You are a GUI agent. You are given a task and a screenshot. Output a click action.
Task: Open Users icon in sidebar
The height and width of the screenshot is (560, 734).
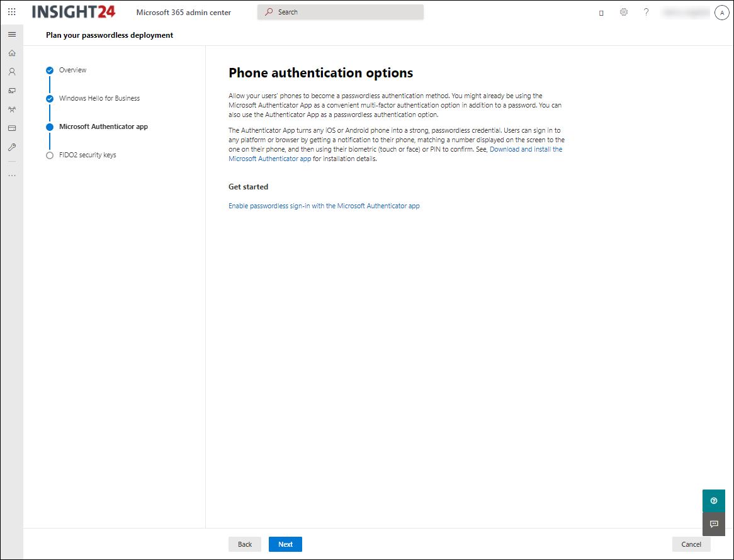point(11,72)
